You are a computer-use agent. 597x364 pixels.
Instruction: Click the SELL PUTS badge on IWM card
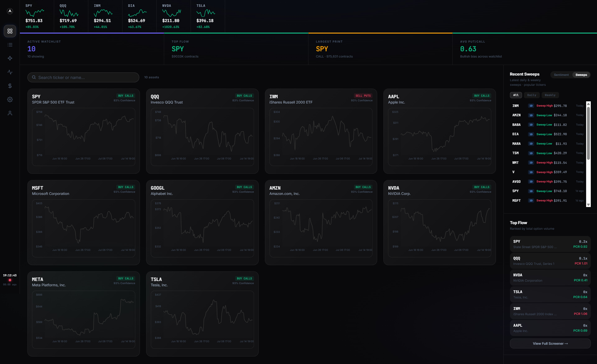coord(363,96)
